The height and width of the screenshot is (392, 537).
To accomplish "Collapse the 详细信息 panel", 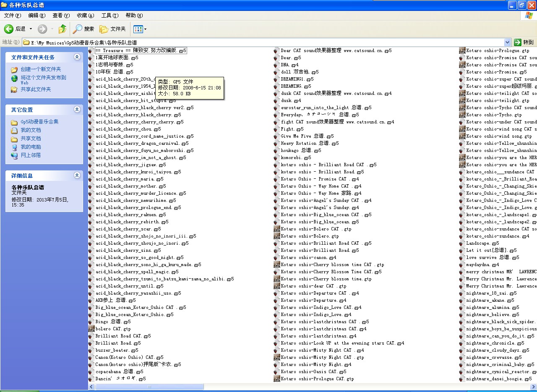I will 77,175.
